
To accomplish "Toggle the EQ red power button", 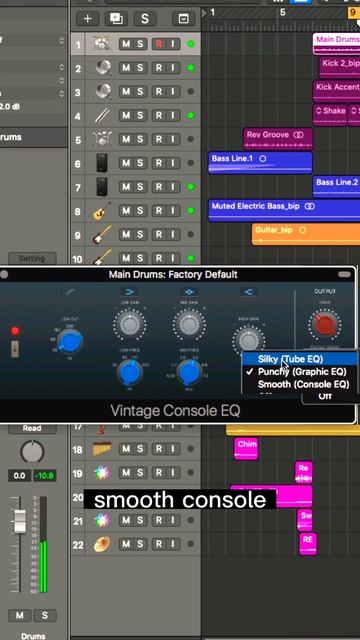I will [x=15, y=331].
